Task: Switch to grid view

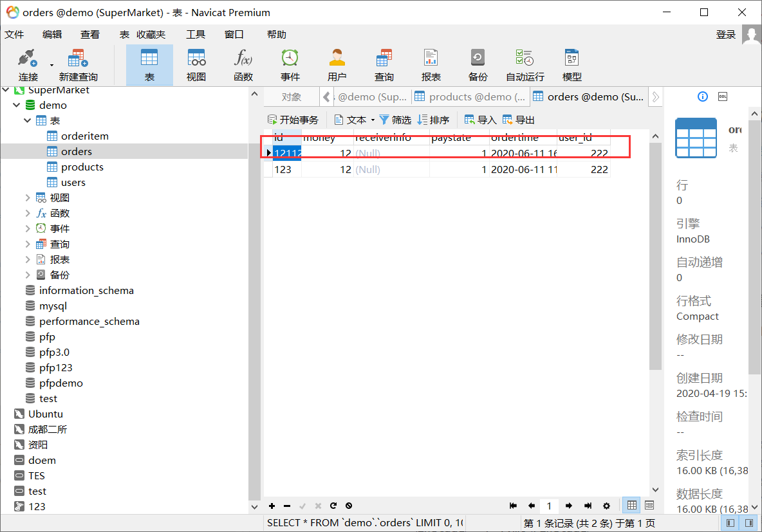Action: [x=632, y=505]
